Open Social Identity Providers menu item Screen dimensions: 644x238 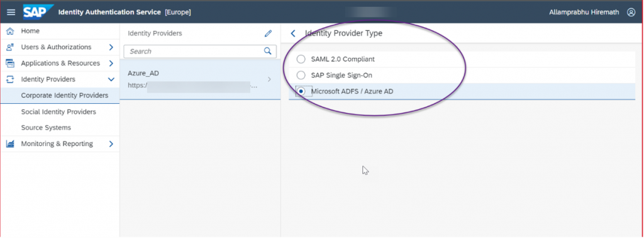tap(58, 112)
